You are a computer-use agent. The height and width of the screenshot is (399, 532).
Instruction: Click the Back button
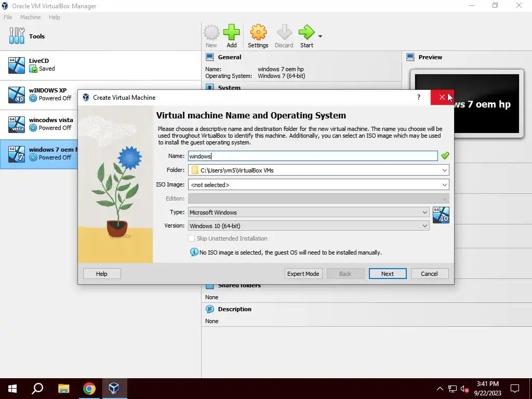coord(345,274)
